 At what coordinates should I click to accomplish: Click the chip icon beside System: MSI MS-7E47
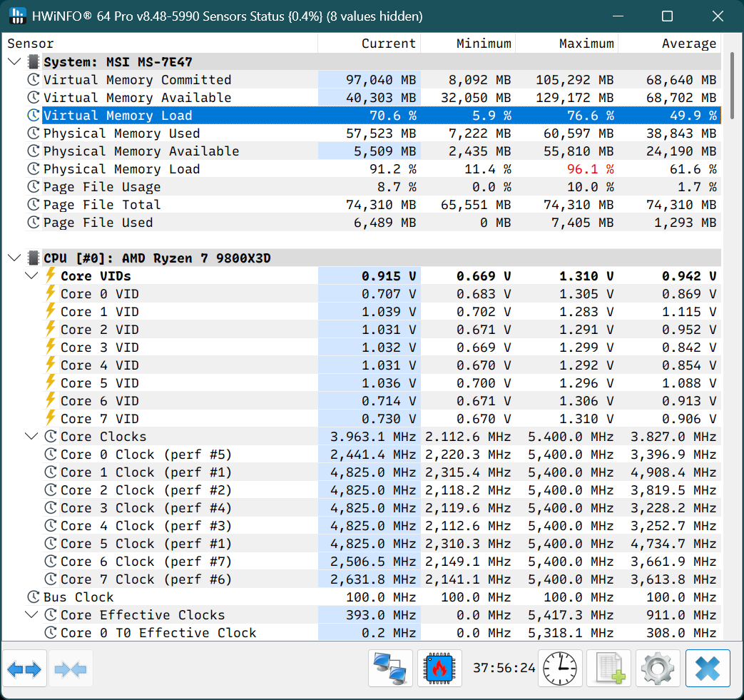click(34, 61)
